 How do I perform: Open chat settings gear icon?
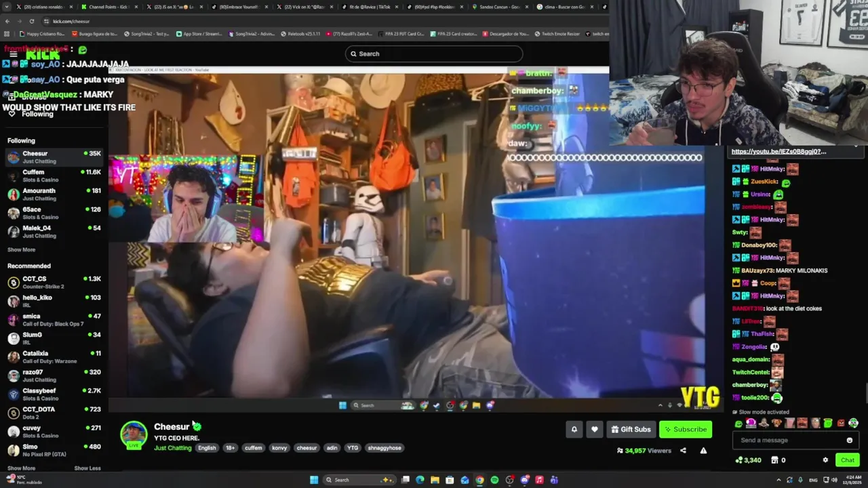pos(825,460)
